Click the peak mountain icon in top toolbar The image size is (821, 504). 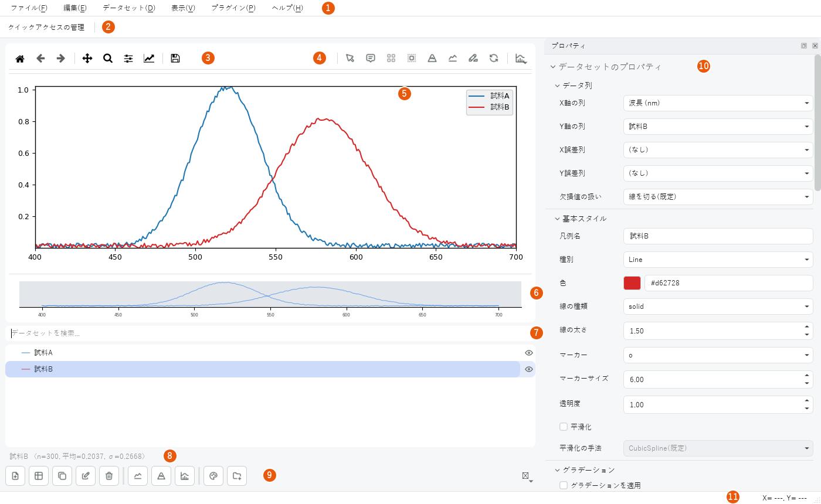tap(432, 58)
